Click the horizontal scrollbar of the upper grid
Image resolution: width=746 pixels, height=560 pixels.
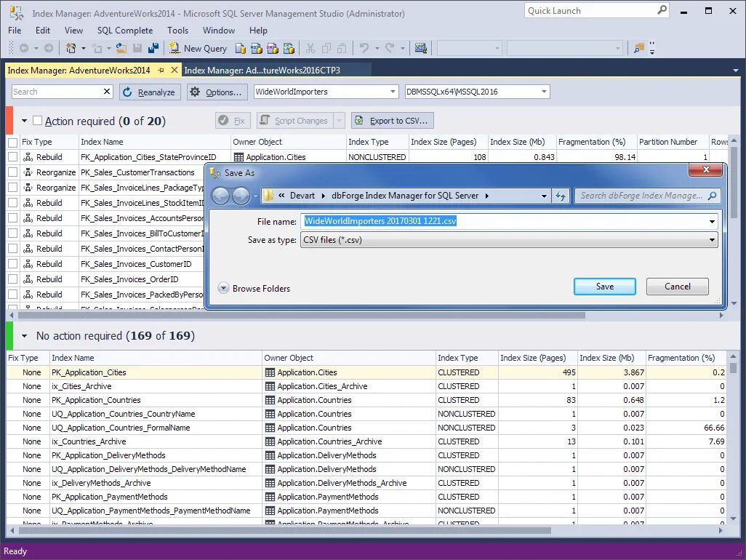[302, 315]
